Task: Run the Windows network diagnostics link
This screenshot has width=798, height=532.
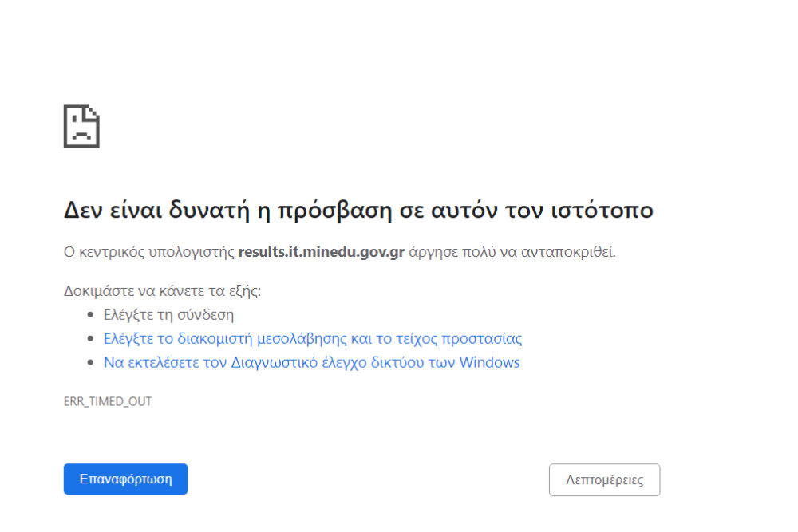Action: (311, 362)
